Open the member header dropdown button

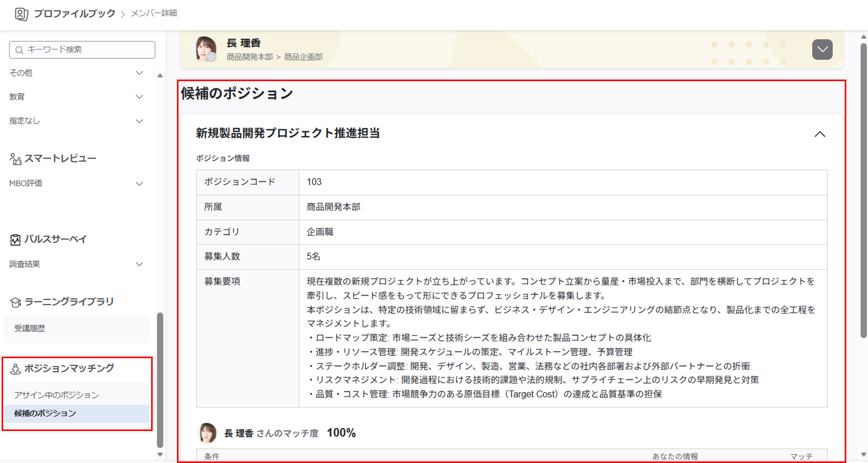pos(822,50)
